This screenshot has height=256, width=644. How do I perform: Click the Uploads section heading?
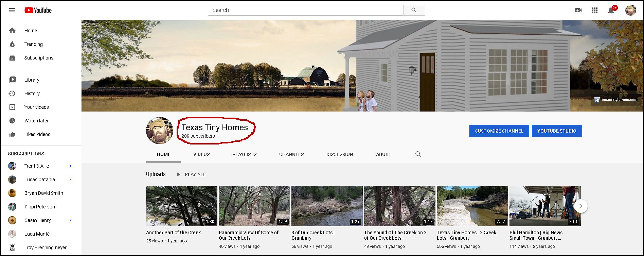point(156,174)
